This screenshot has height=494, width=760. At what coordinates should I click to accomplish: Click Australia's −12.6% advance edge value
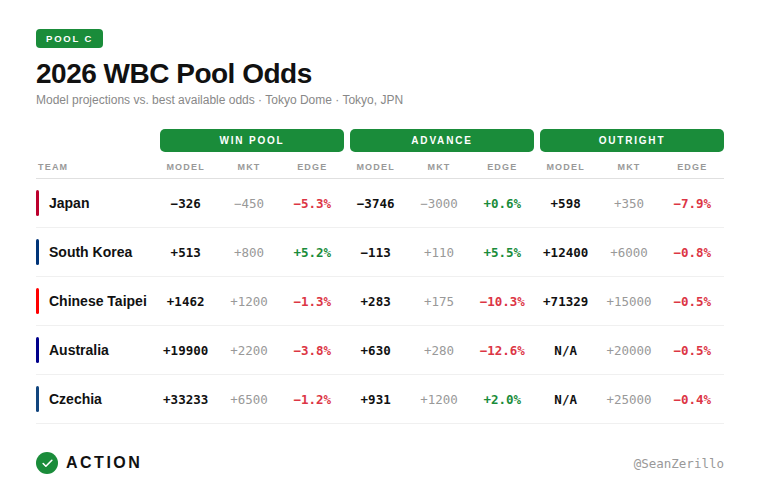pos(502,351)
